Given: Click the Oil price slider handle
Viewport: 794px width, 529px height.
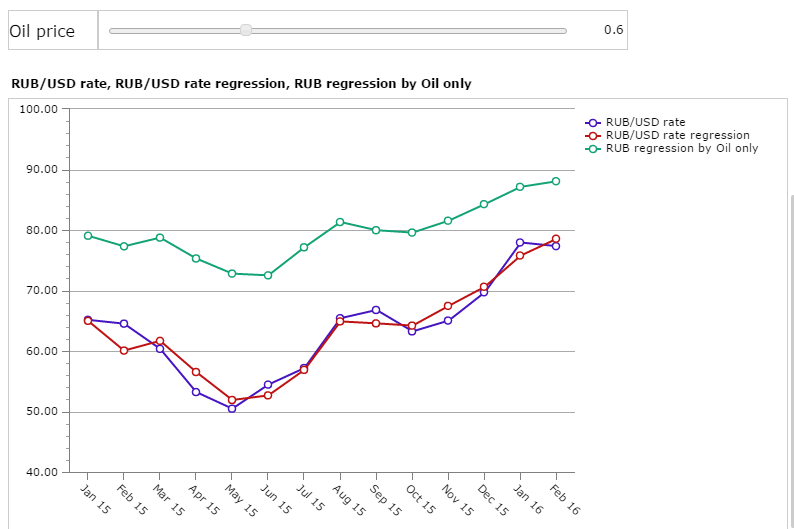Looking at the screenshot, I should pos(246,30).
